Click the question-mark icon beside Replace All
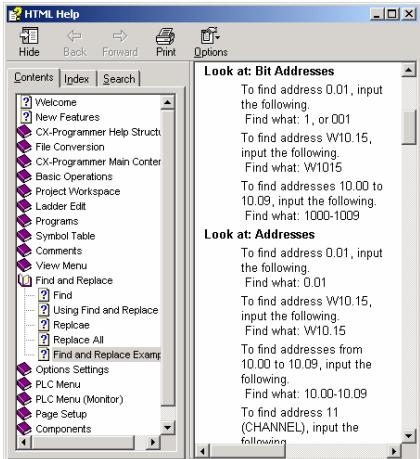420x459 pixels. (x=44, y=340)
